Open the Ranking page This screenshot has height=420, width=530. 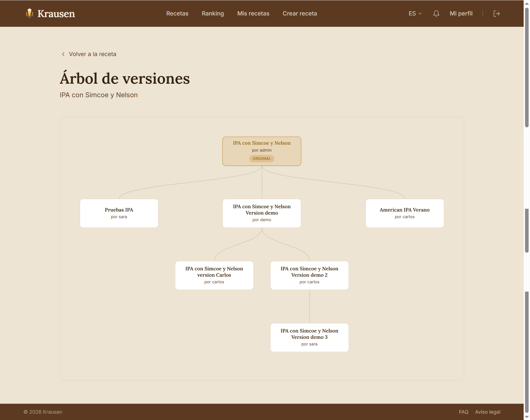213,14
